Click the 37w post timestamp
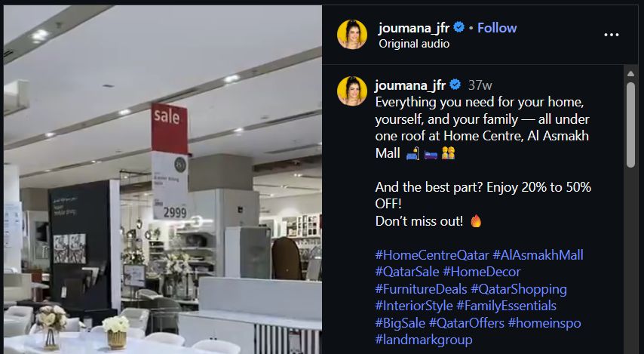This screenshot has width=644, height=354. 480,85
